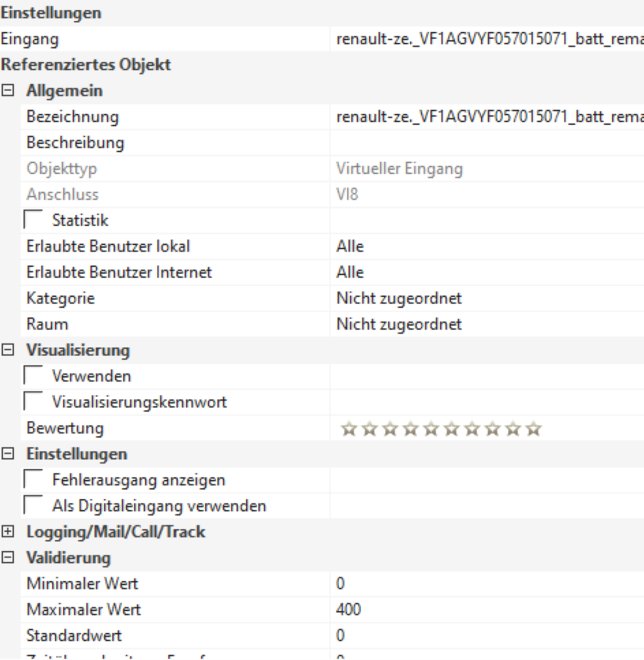Open the Raum value dropdown

[x=486, y=325]
